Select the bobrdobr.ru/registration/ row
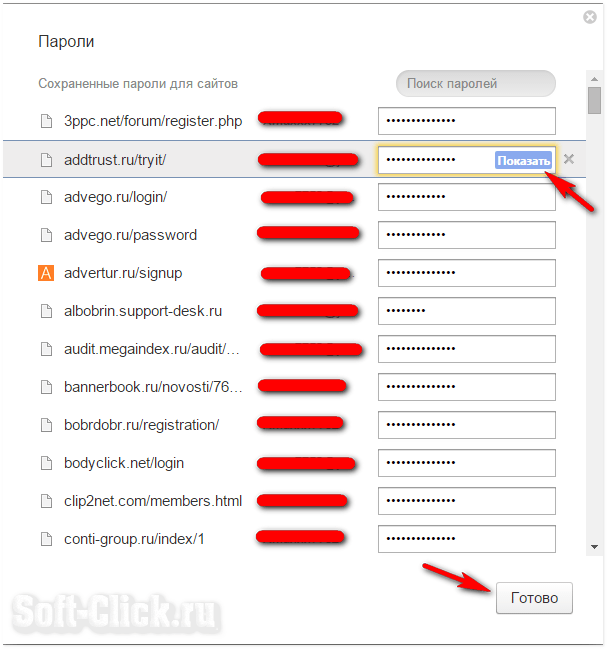The width and height of the screenshot is (607, 649). click(295, 425)
